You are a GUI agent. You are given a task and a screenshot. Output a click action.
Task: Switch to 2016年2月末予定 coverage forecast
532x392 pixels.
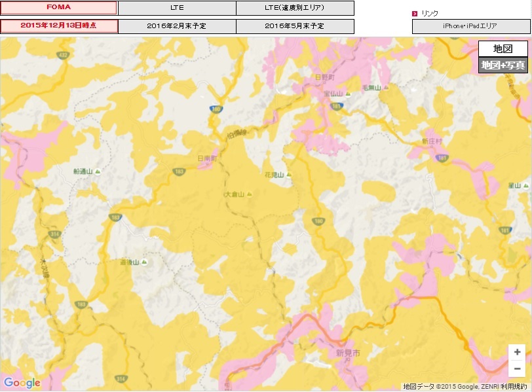(177, 26)
